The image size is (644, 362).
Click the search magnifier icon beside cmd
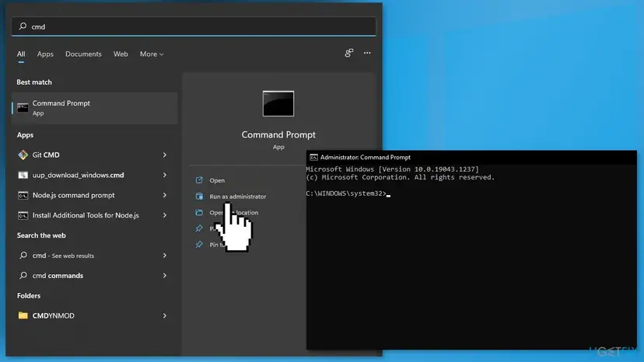point(23,26)
